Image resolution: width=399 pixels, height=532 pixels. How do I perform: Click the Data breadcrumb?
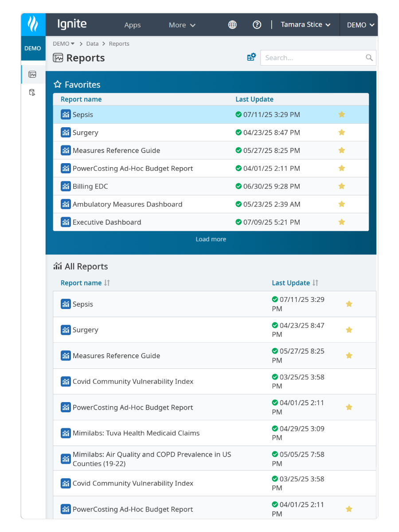pos(92,43)
